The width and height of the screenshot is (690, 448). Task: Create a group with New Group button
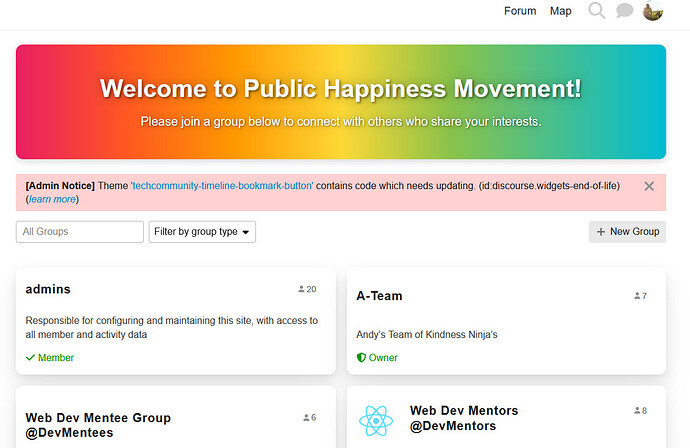coord(627,231)
